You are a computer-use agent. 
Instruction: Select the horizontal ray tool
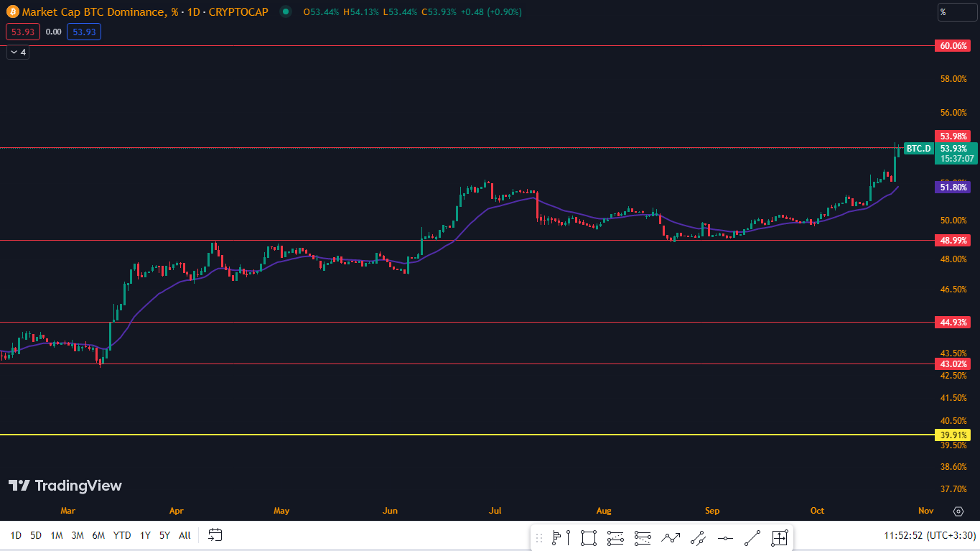pyautogui.click(x=725, y=537)
